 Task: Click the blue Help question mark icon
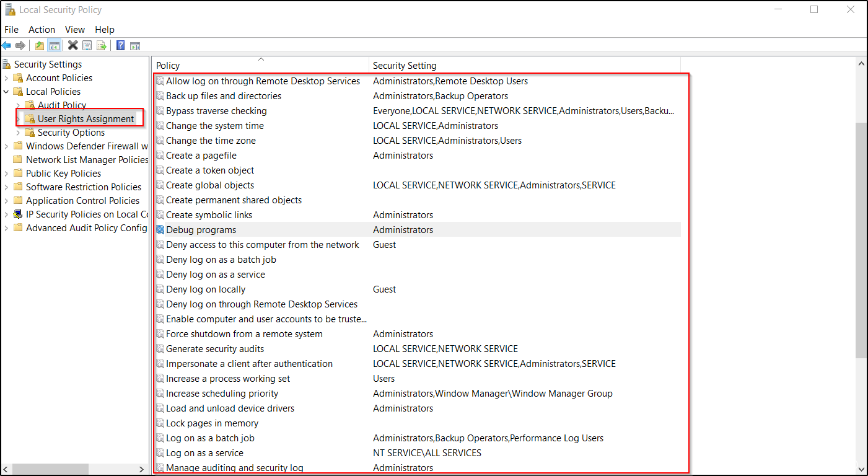pyautogui.click(x=120, y=45)
